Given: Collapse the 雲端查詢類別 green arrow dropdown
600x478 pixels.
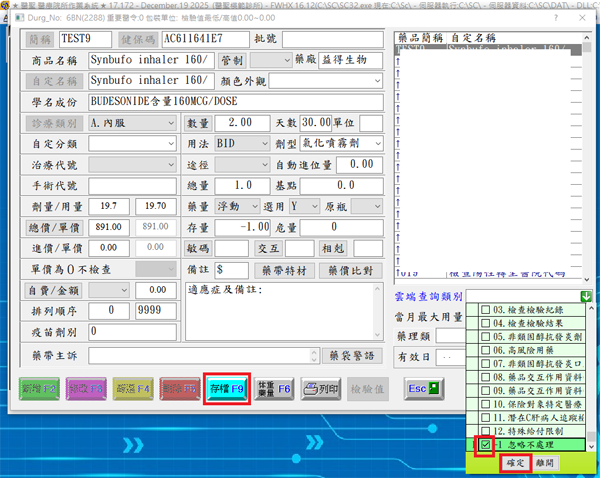Looking at the screenshot, I should click(586, 297).
